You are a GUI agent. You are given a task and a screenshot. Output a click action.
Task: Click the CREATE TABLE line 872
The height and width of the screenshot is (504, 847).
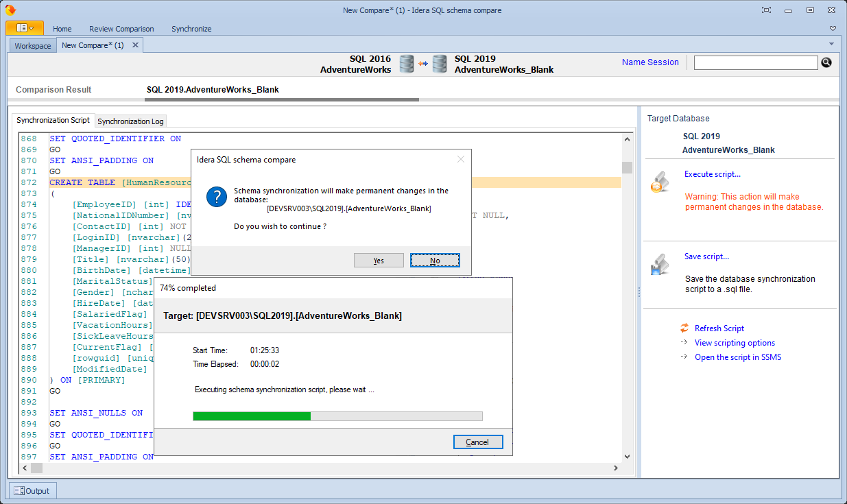(x=335, y=182)
